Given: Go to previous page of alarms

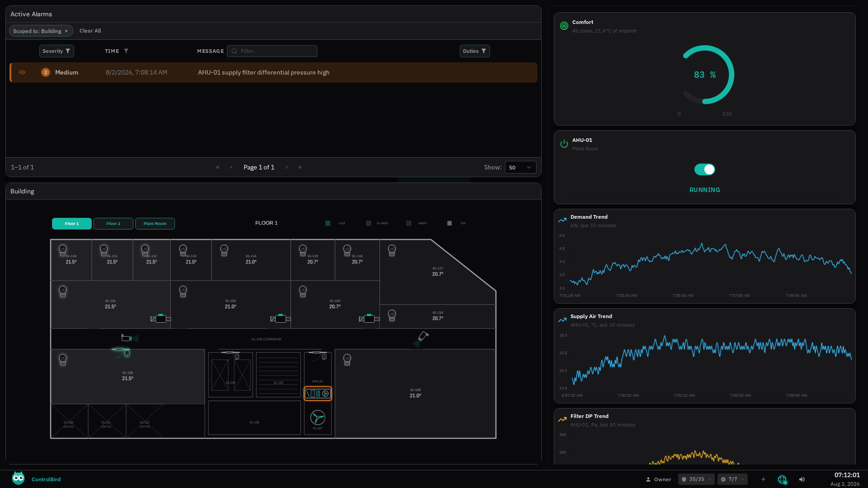Looking at the screenshot, I should [x=231, y=167].
